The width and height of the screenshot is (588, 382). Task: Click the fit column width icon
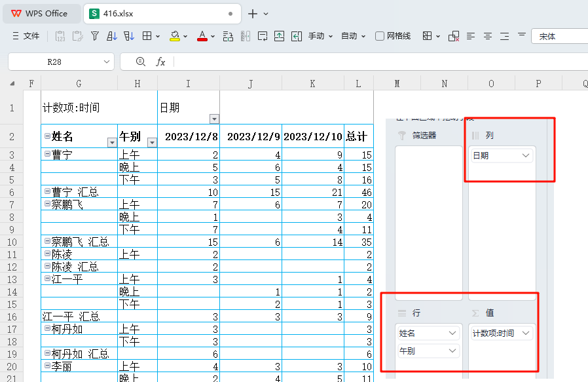pyautogui.click(x=297, y=36)
